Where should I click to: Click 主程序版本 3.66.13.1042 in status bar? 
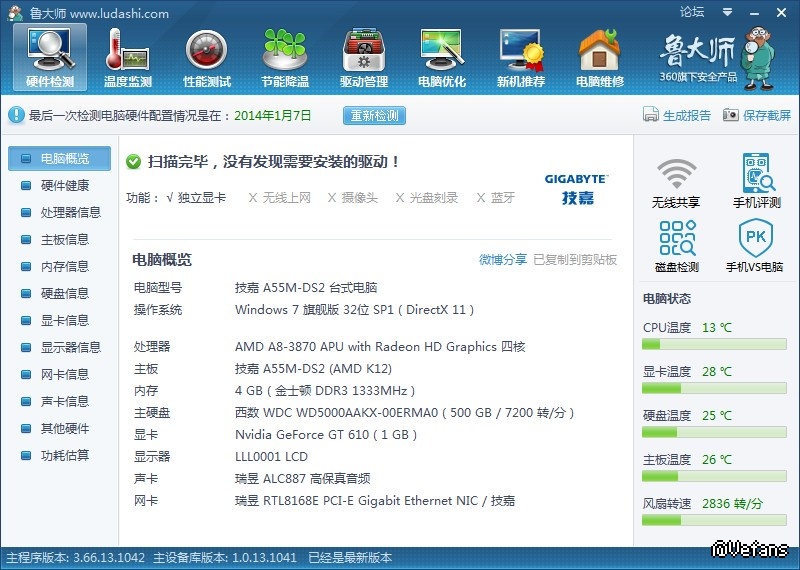coord(76,557)
